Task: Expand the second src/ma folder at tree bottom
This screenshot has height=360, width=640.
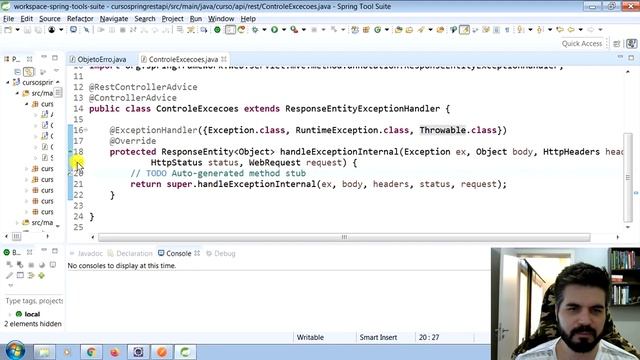Action: [x=17, y=222]
